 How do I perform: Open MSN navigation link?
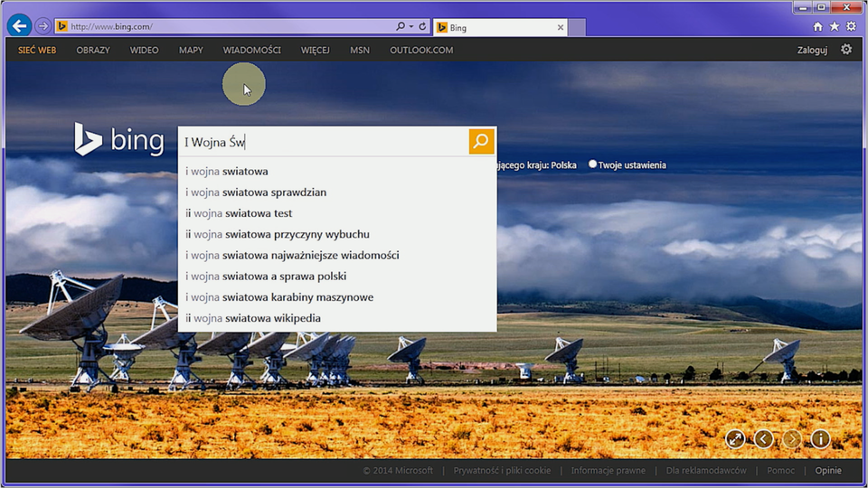[x=360, y=50]
